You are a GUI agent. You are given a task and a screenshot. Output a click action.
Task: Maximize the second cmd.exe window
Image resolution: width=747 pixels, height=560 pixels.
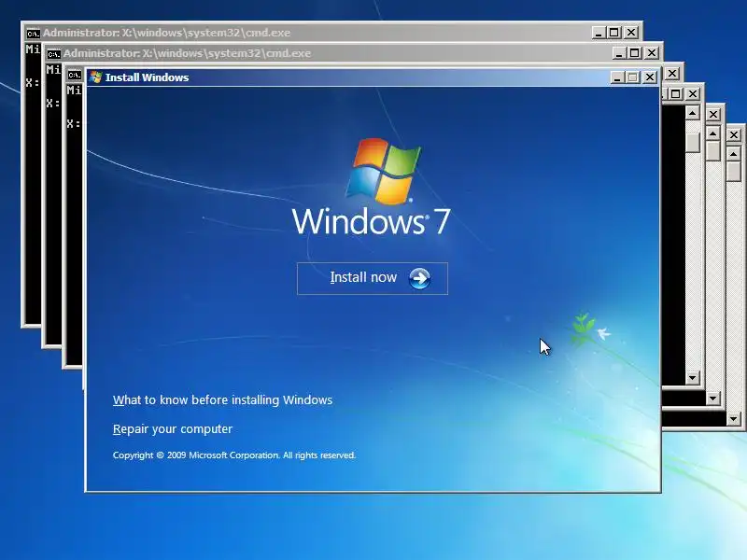tap(635, 53)
